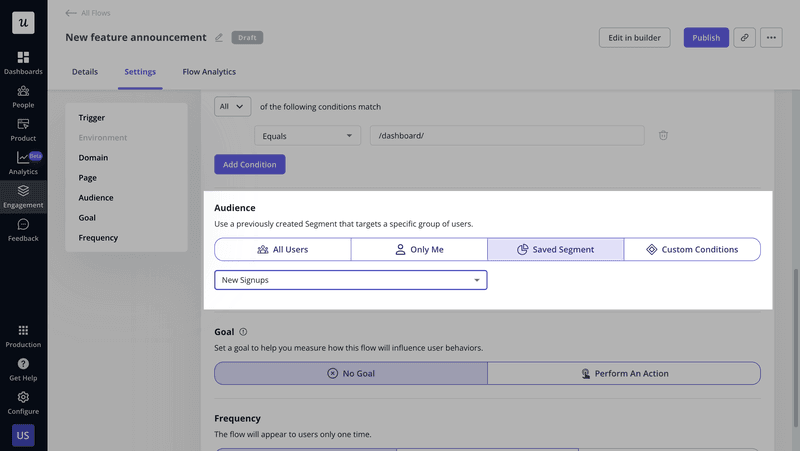This screenshot has width=800, height=451.
Task: Switch to the Details tab
Action: (x=85, y=72)
